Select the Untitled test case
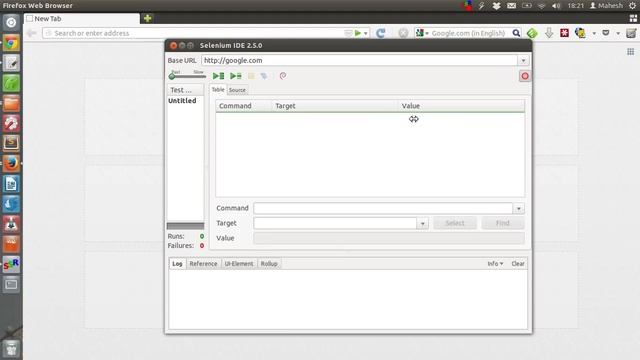 click(x=182, y=100)
